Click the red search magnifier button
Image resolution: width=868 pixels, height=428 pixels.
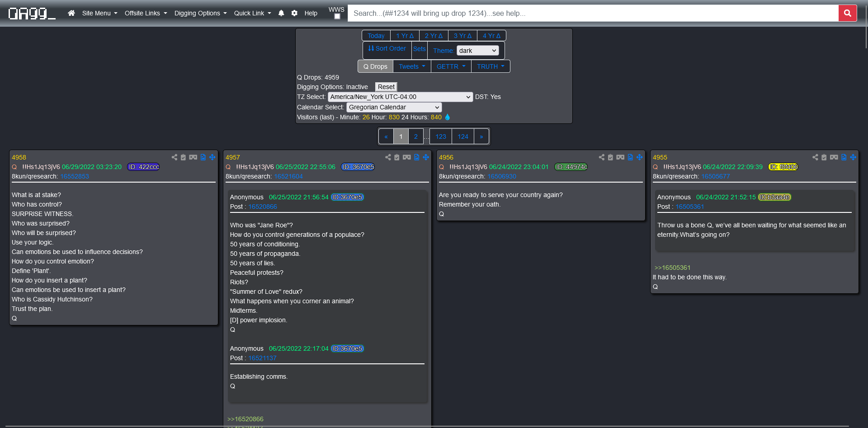848,13
